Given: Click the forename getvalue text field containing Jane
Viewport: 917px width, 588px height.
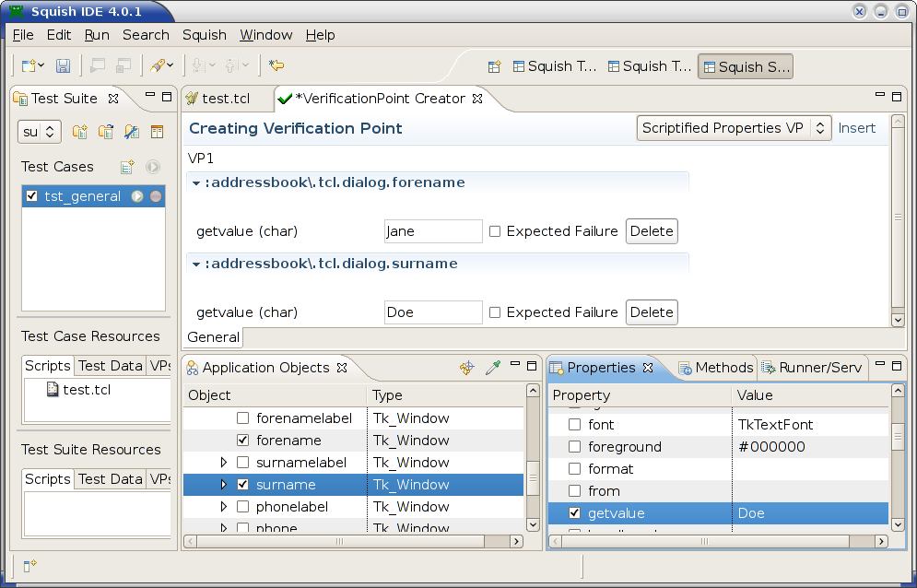Looking at the screenshot, I should pos(432,231).
